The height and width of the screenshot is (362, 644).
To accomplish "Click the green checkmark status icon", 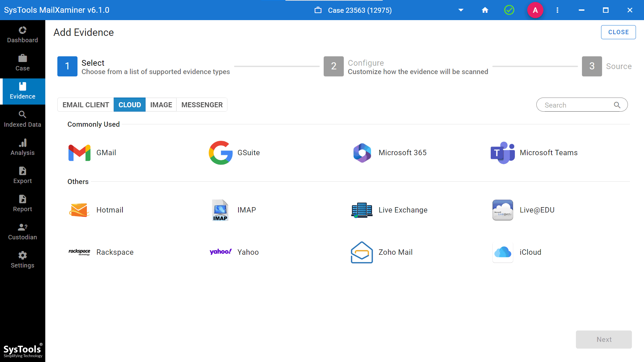I will click(509, 10).
